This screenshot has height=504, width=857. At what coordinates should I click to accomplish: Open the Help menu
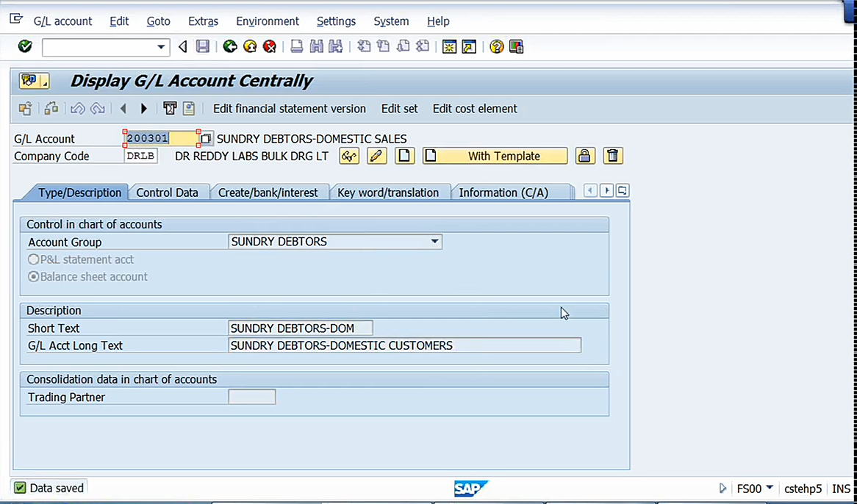pos(438,21)
